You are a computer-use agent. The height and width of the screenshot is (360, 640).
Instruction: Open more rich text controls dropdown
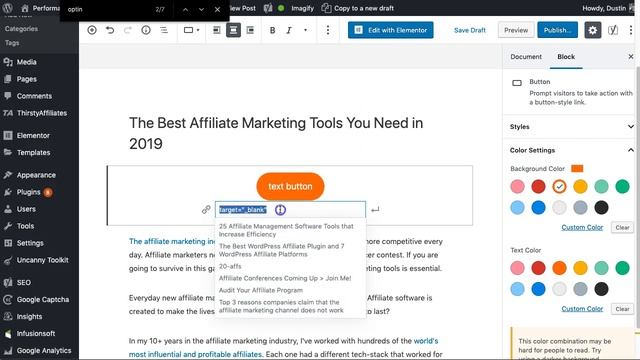[305, 30]
